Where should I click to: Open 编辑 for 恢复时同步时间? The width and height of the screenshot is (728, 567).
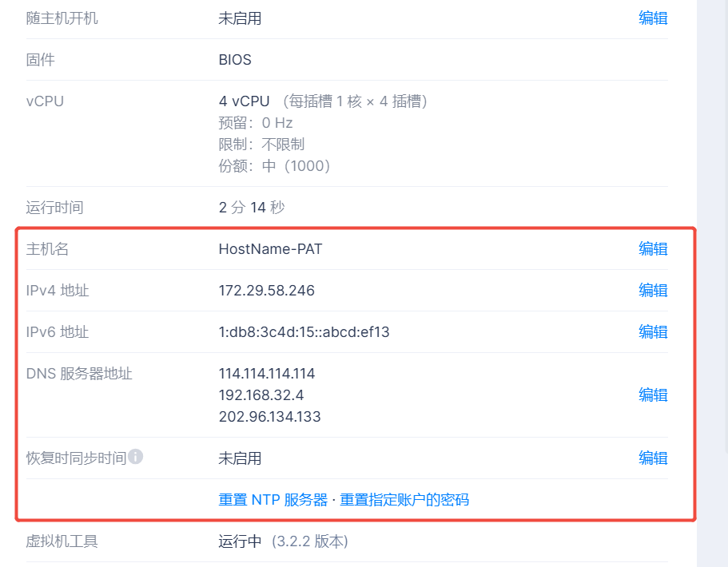pyautogui.click(x=653, y=458)
